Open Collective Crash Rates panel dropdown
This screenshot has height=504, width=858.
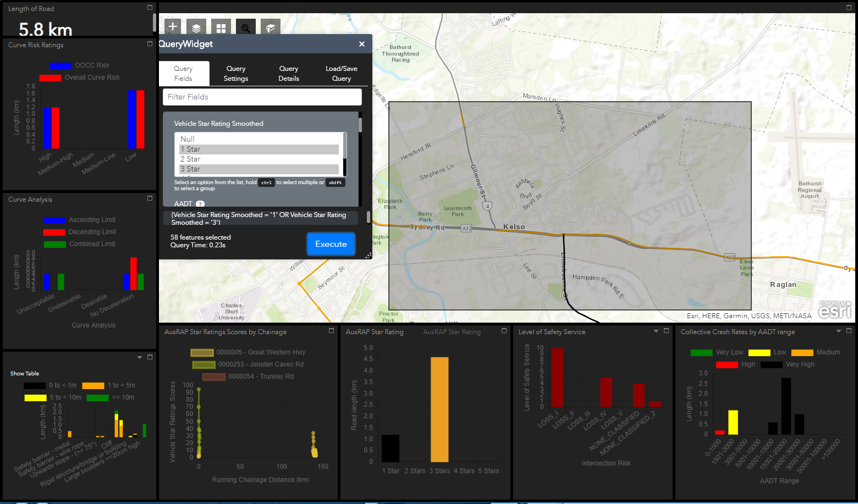[839, 331]
